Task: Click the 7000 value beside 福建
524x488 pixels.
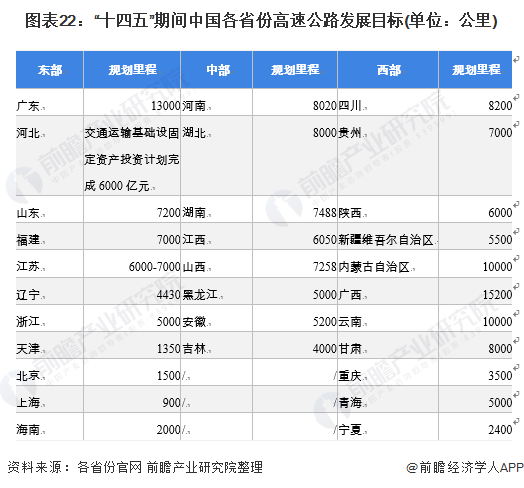Action: click(168, 240)
